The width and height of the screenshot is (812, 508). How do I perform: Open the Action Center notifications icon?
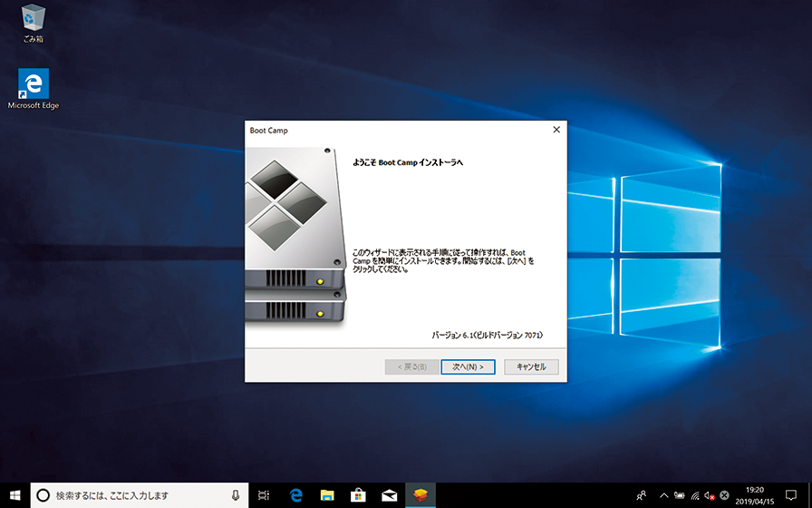791,495
